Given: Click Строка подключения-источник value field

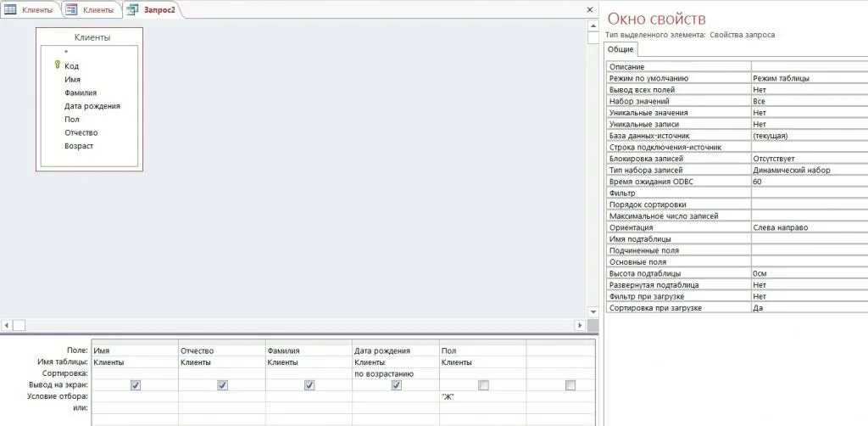Looking at the screenshot, I should tap(810, 147).
